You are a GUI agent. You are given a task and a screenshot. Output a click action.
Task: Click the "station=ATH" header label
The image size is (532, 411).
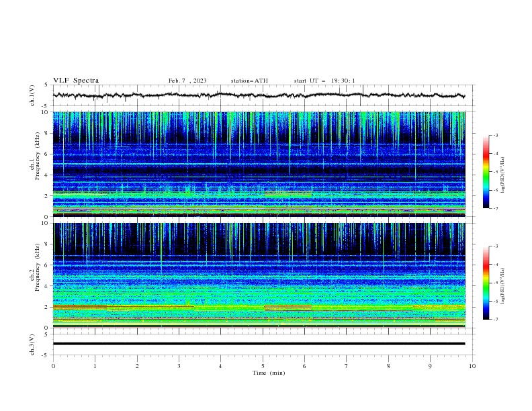tap(249, 81)
